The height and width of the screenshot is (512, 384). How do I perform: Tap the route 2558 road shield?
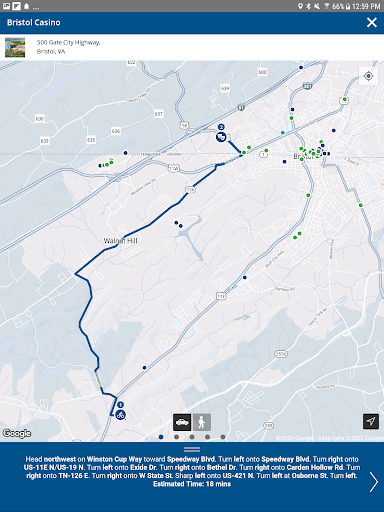(281, 354)
